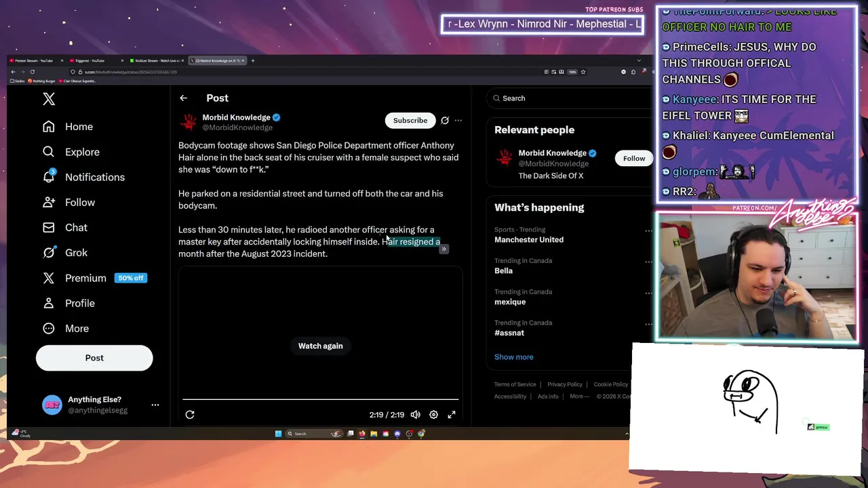This screenshot has width=868, height=488.
Task: Click the Grok explain icon on post
Action: 445,121
